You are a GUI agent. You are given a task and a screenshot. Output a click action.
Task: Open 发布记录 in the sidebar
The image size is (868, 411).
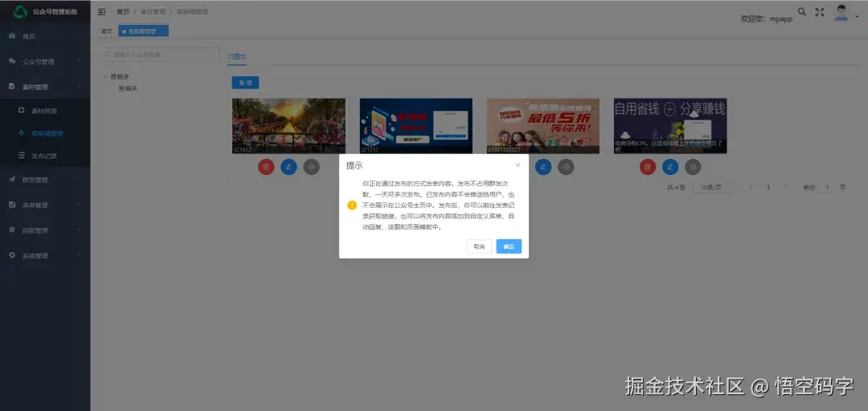point(45,156)
